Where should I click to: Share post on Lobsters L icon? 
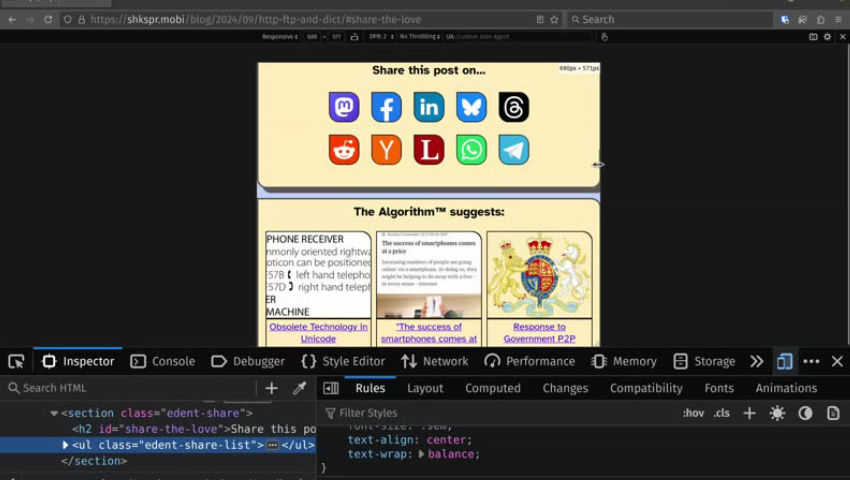429,150
